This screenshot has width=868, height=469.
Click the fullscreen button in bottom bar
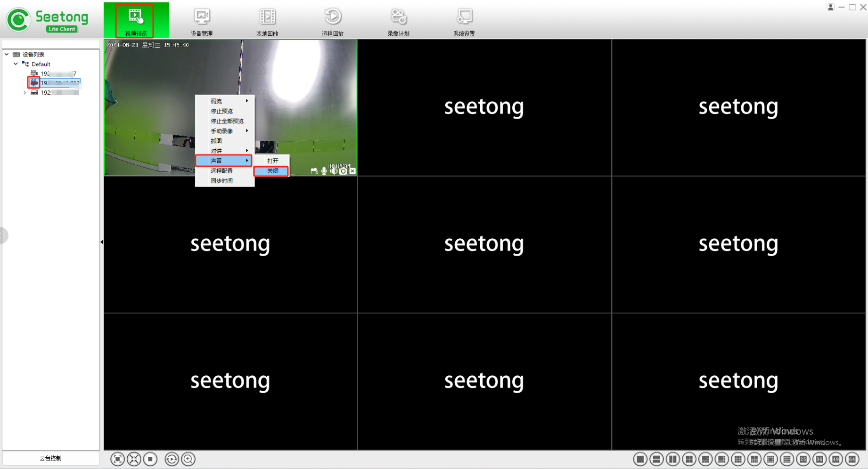tap(117, 459)
